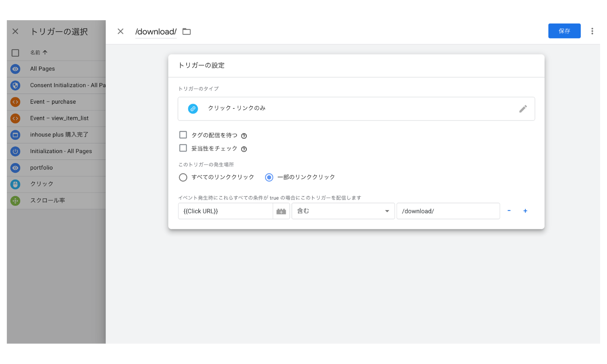
Task: Click the link-click trigger type icon
Action: coord(193,109)
